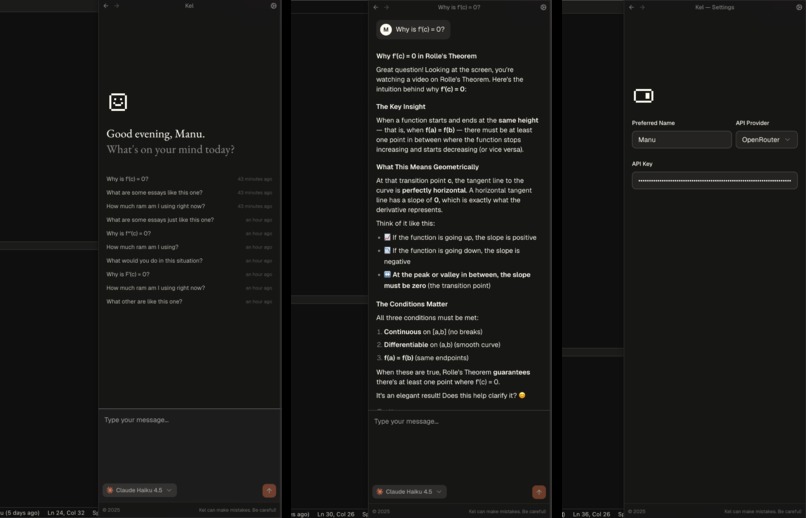The width and height of the screenshot is (806, 518).
Task: Send message with arrow button in Kel home window
Action: tap(269, 490)
